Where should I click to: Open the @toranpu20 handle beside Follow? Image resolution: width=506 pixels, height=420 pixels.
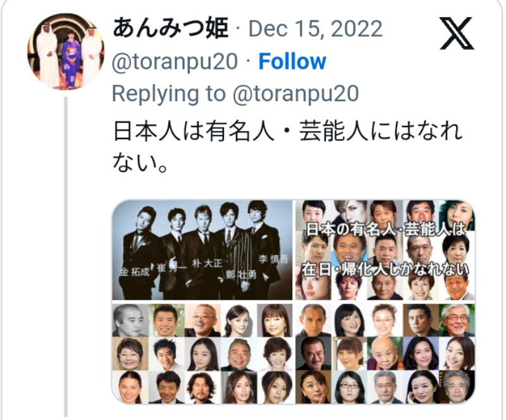175,61
